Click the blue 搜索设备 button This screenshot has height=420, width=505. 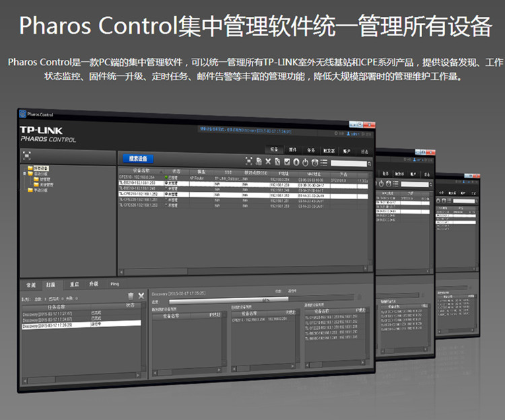tap(137, 159)
